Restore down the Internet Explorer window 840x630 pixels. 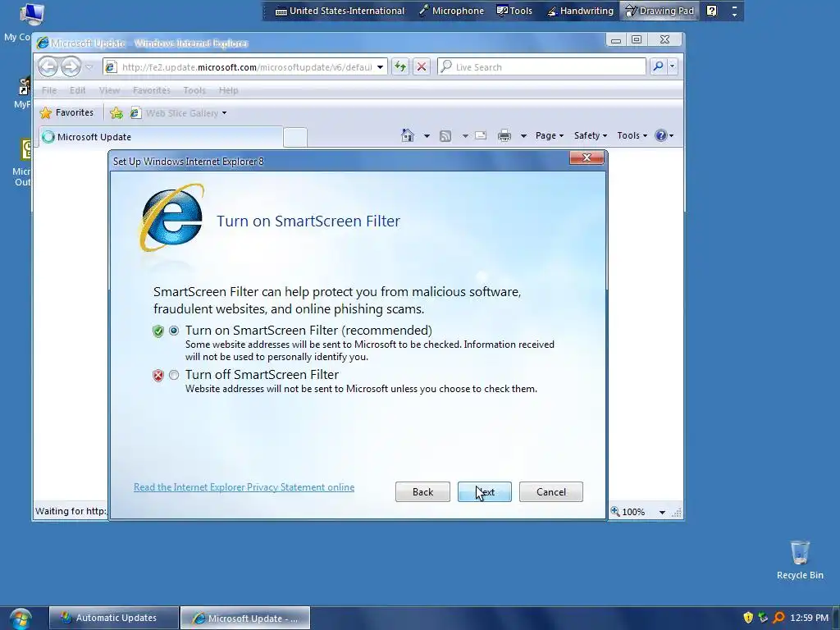click(637, 39)
